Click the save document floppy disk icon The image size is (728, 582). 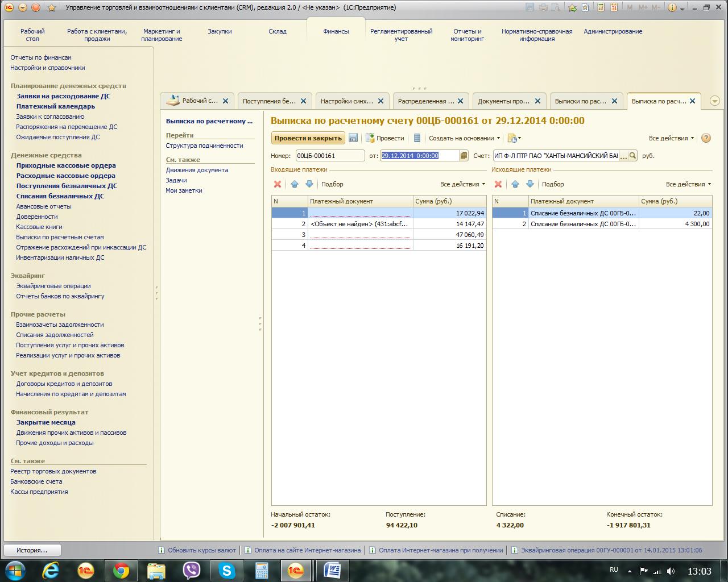pyautogui.click(x=353, y=138)
